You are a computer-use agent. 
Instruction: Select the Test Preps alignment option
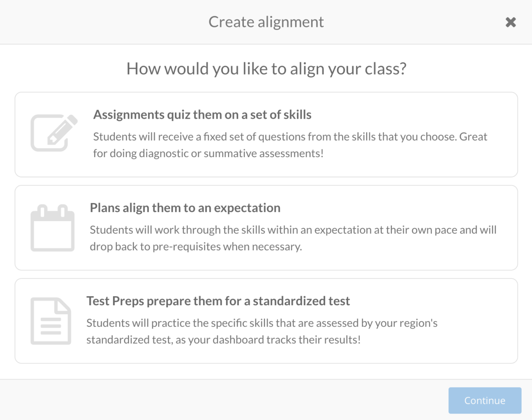click(266, 320)
